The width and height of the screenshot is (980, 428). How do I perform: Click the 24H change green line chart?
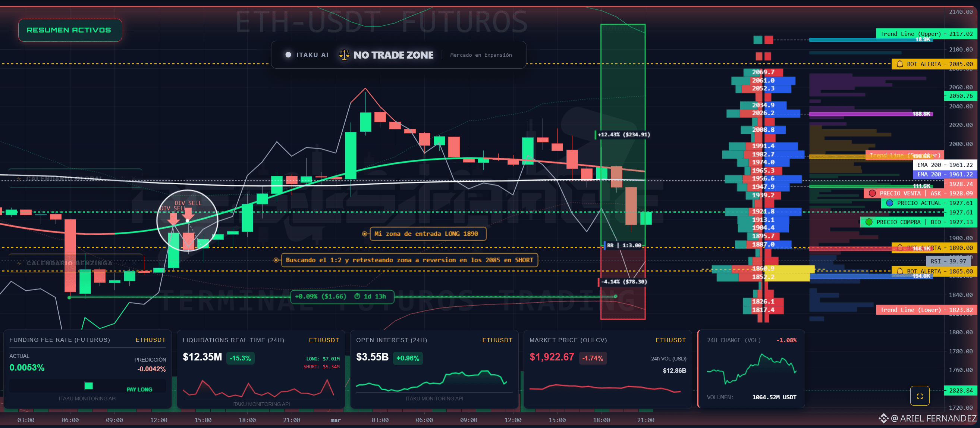point(752,369)
